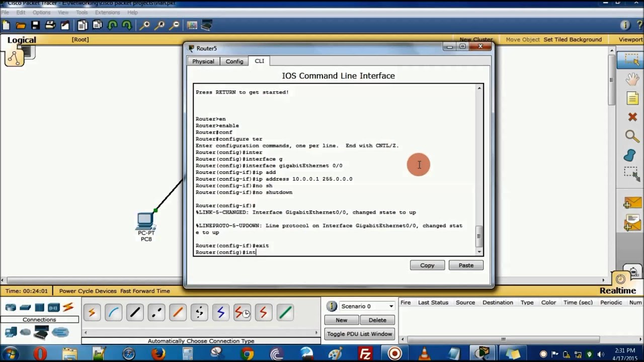Select the Wireless Devices category
The width and height of the screenshot is (644, 362).
pos(54,307)
